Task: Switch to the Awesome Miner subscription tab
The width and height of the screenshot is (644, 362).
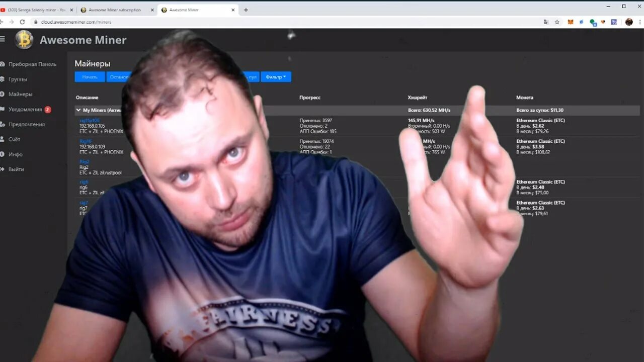Action: click(x=117, y=10)
